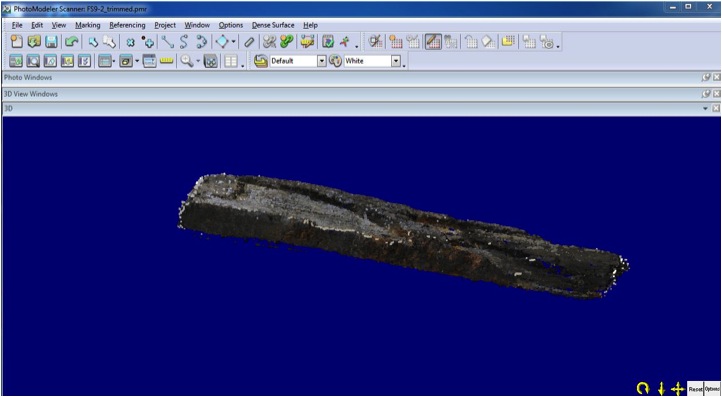The image size is (722, 397).
Task: Click the green Undo arrow icon
Action: pos(71,42)
